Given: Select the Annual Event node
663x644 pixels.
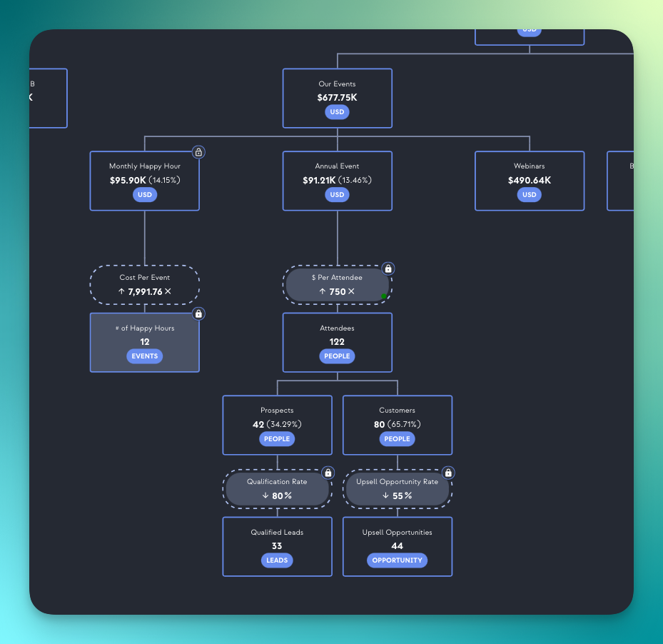Looking at the screenshot, I should 337,181.
